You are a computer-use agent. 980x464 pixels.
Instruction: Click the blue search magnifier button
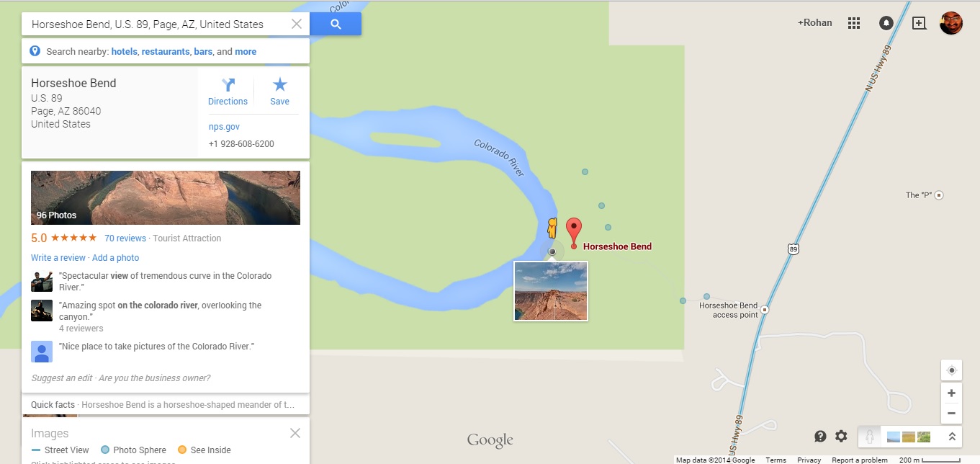click(336, 24)
